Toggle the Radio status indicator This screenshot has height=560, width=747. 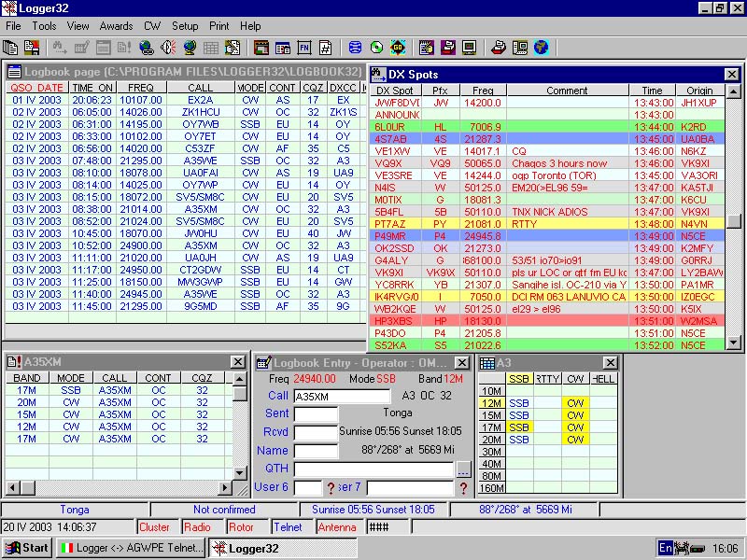[197, 527]
